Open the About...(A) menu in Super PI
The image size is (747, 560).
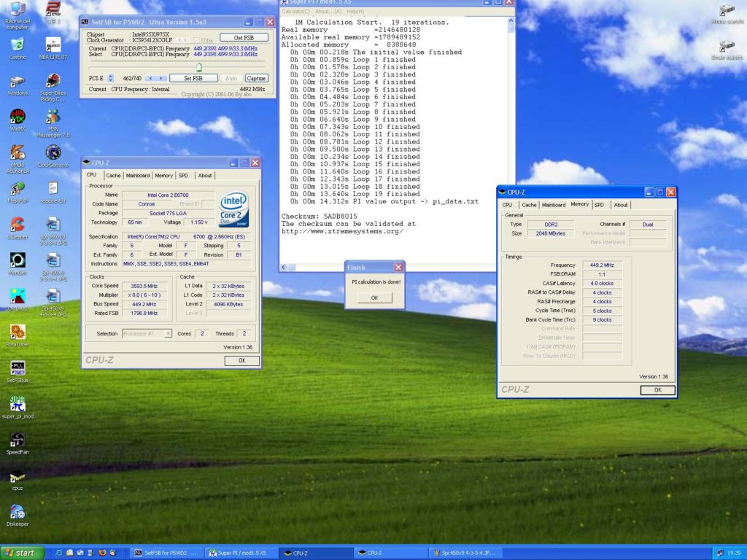coord(328,12)
